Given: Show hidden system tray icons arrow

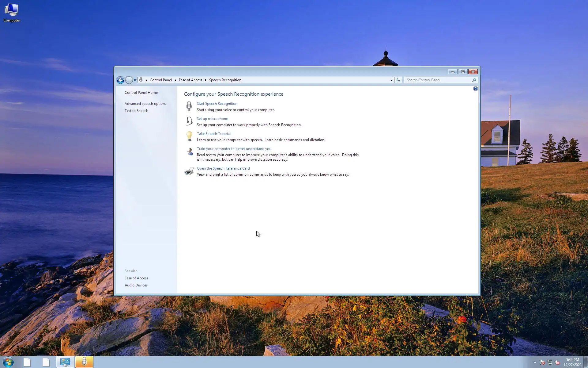Looking at the screenshot, I should (x=535, y=362).
